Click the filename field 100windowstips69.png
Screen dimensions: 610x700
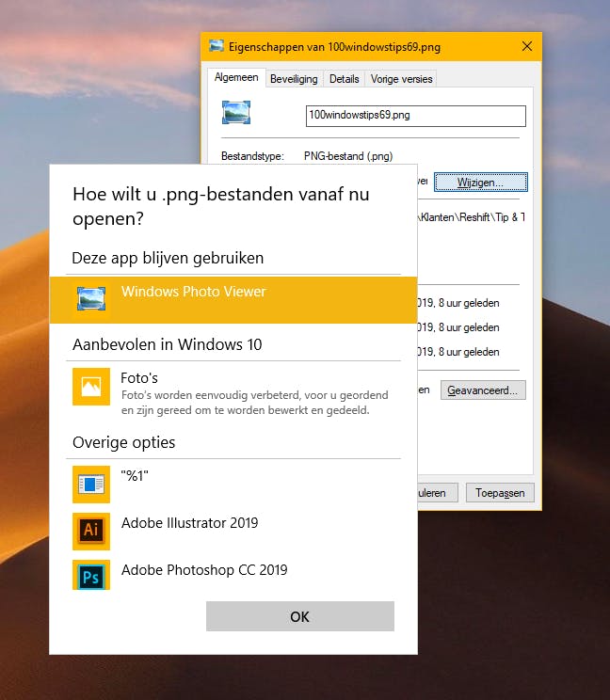tap(416, 116)
